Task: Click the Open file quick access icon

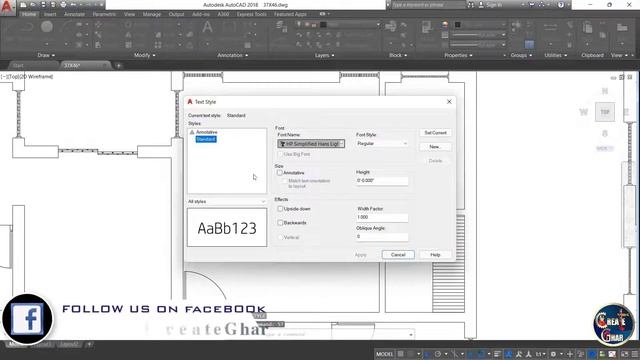Action: tap(33, 5)
